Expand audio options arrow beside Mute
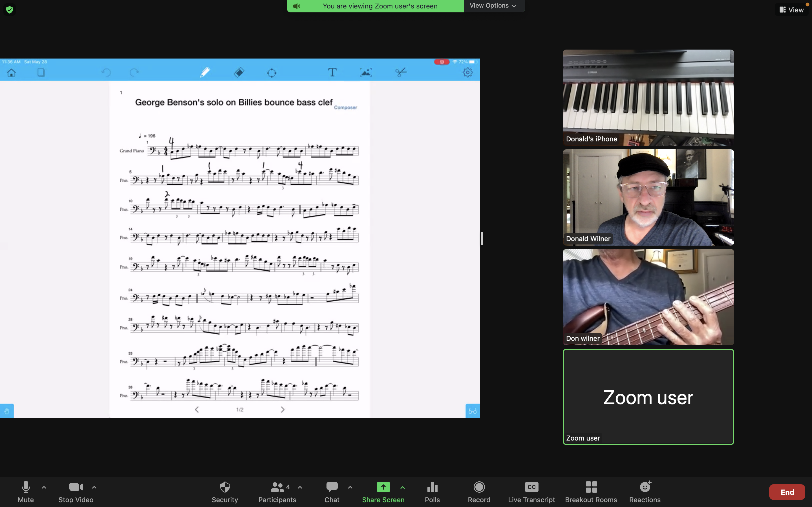Image resolution: width=812 pixels, height=507 pixels. point(44,487)
